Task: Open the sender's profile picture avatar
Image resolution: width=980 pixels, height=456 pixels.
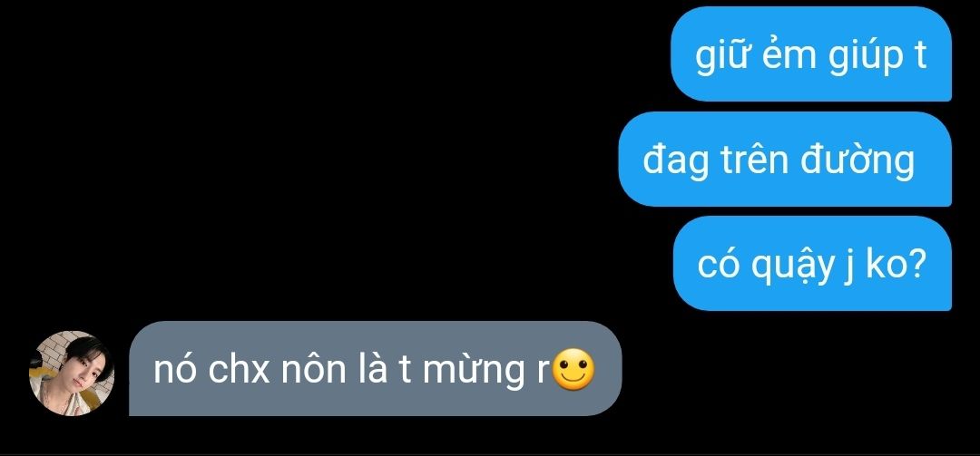Action: pos(72,373)
